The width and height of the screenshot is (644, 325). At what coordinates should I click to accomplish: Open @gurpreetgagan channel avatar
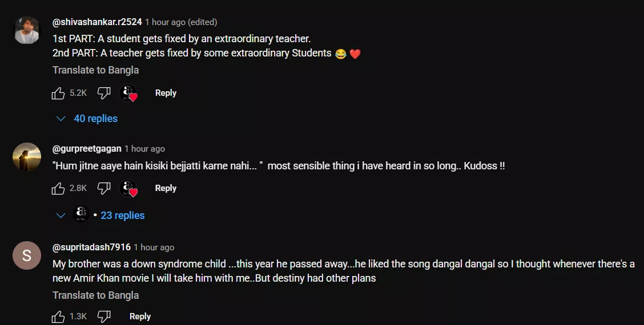(x=27, y=157)
